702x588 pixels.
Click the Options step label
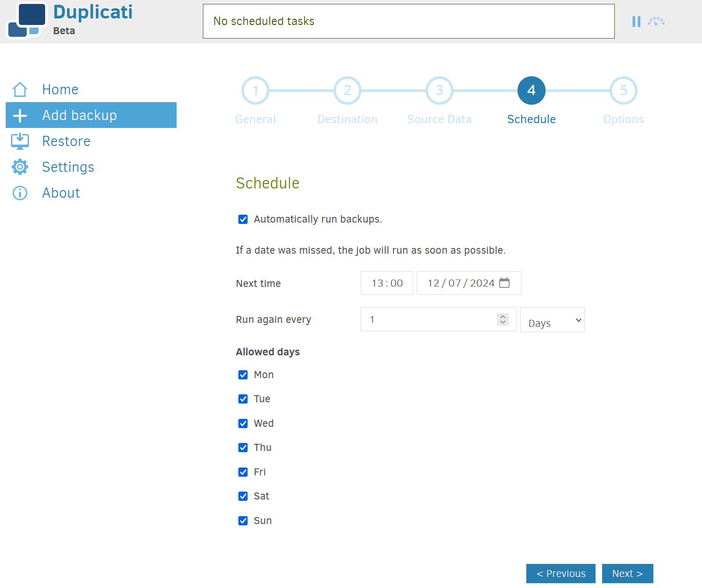pos(624,119)
